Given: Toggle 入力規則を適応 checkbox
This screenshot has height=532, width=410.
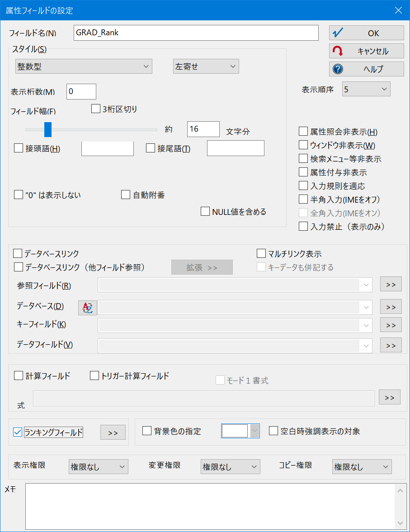Looking at the screenshot, I should pos(303,185).
